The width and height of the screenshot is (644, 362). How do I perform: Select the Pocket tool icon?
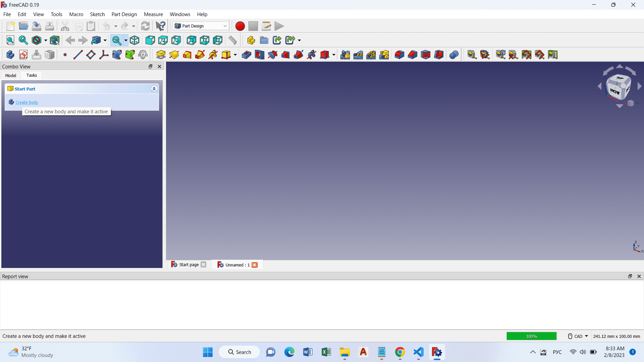click(246, 55)
